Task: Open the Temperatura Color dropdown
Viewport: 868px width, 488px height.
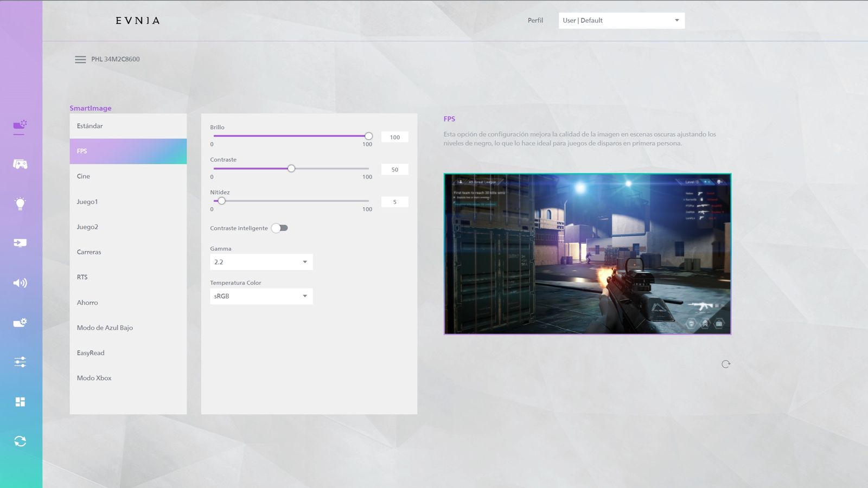Action: point(261,297)
